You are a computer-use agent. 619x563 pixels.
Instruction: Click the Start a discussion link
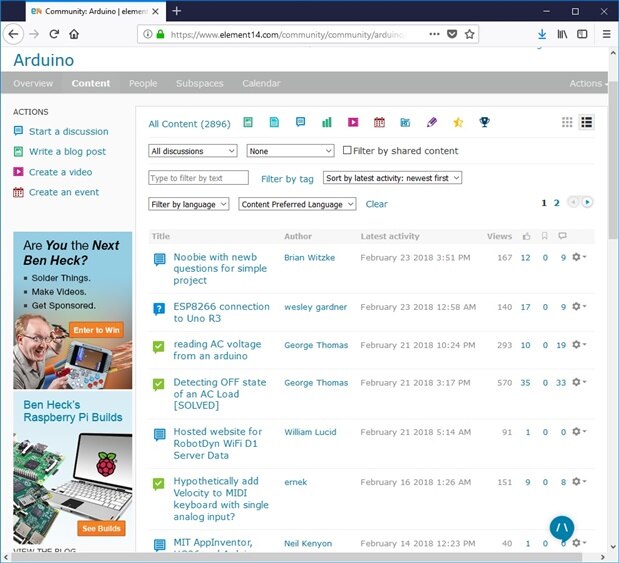click(x=68, y=132)
